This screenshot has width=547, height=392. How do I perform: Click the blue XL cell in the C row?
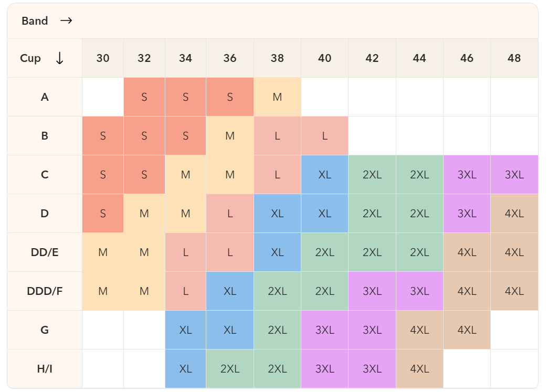point(324,175)
